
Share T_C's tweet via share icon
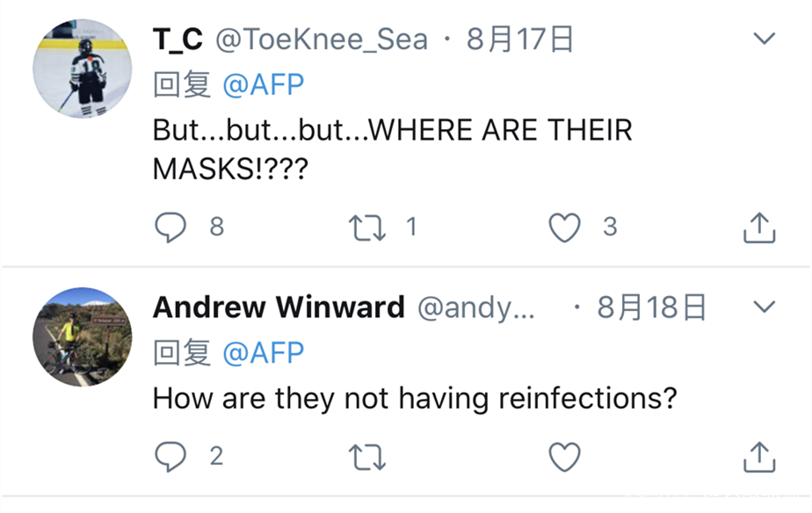(759, 228)
